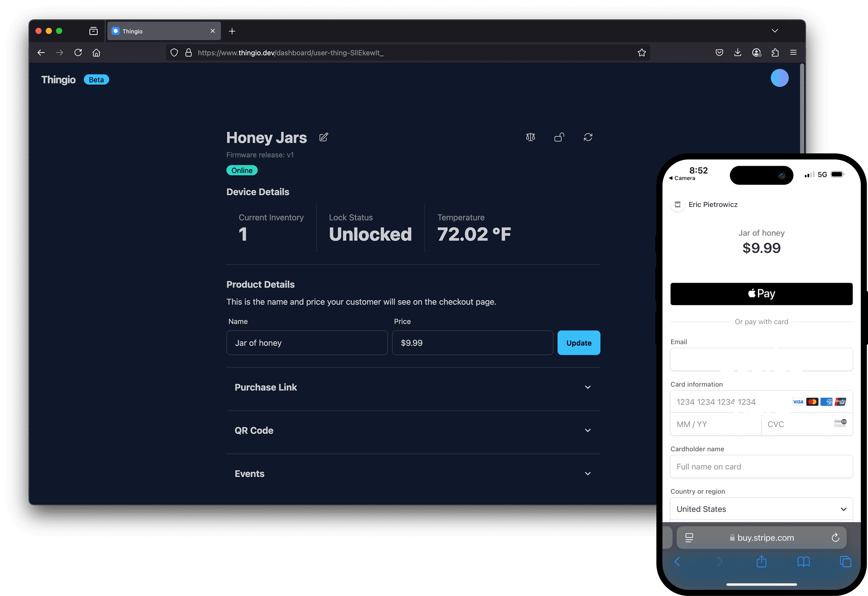This screenshot has height=596, width=868.
Task: Tap Safari back chevron on phone
Action: [x=677, y=561]
